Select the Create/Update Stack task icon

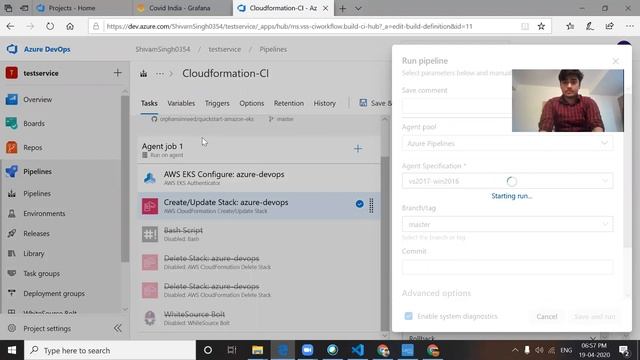(x=150, y=206)
